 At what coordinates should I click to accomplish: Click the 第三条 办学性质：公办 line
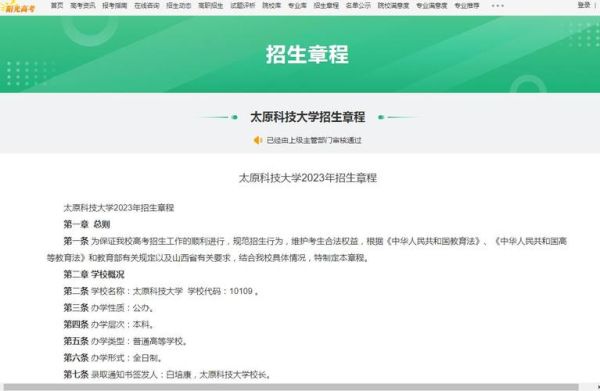(x=109, y=308)
